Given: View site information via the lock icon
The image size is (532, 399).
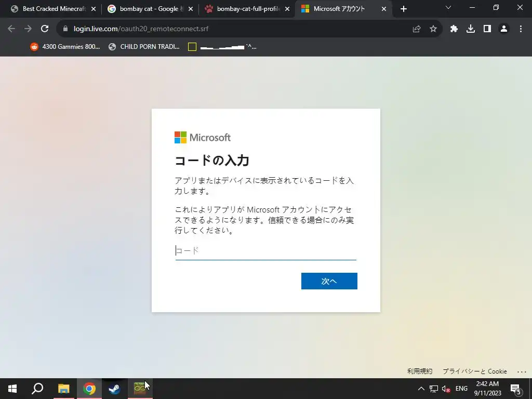Looking at the screenshot, I should (65, 29).
